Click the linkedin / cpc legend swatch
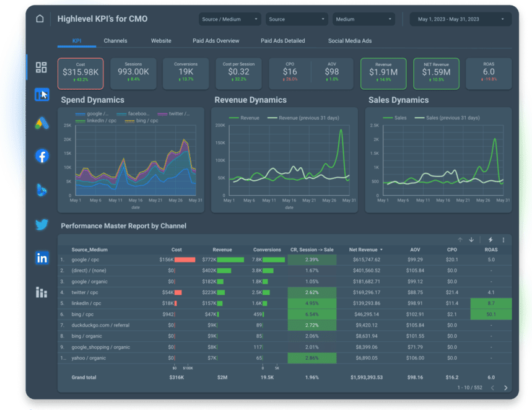This screenshot has width=532, height=410. pos(80,121)
